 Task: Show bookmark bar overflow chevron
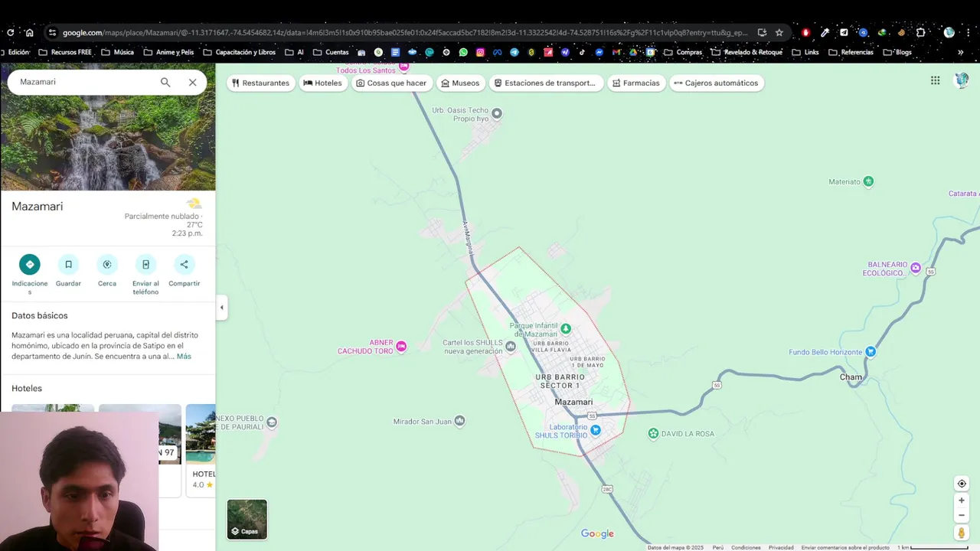(960, 52)
